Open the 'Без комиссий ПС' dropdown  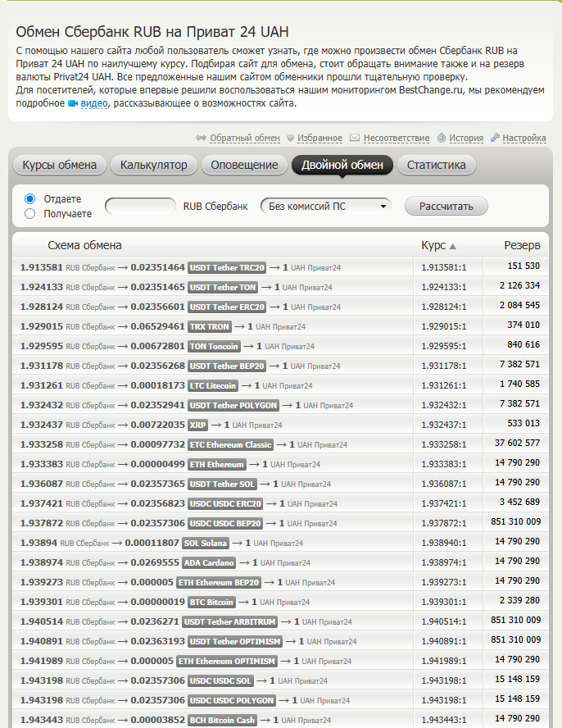click(x=326, y=206)
